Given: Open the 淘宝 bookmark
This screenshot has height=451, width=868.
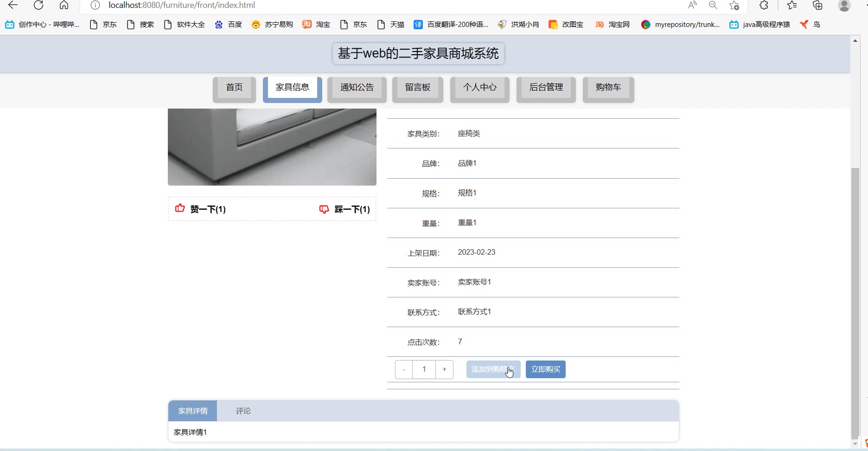Looking at the screenshot, I should [x=316, y=25].
